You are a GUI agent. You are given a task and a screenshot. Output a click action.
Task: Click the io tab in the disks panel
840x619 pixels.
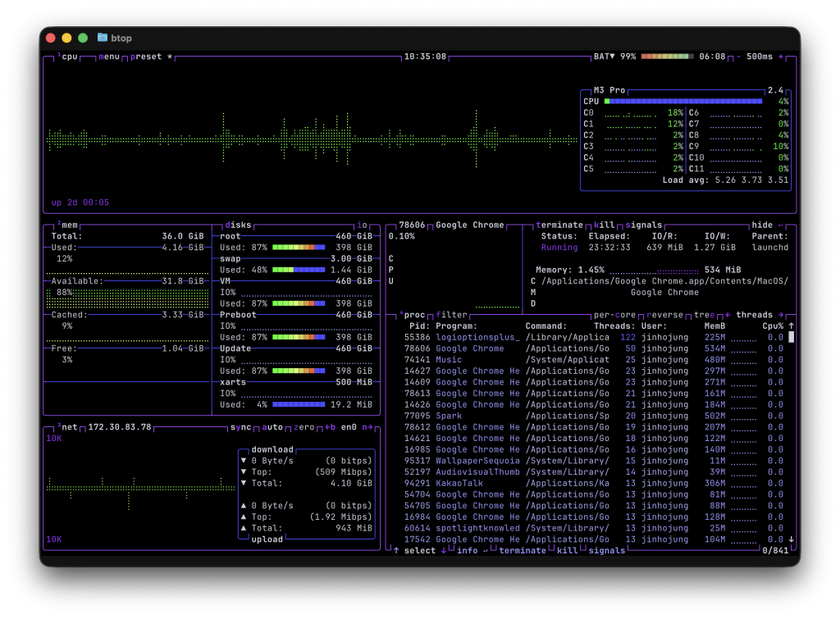(362, 225)
